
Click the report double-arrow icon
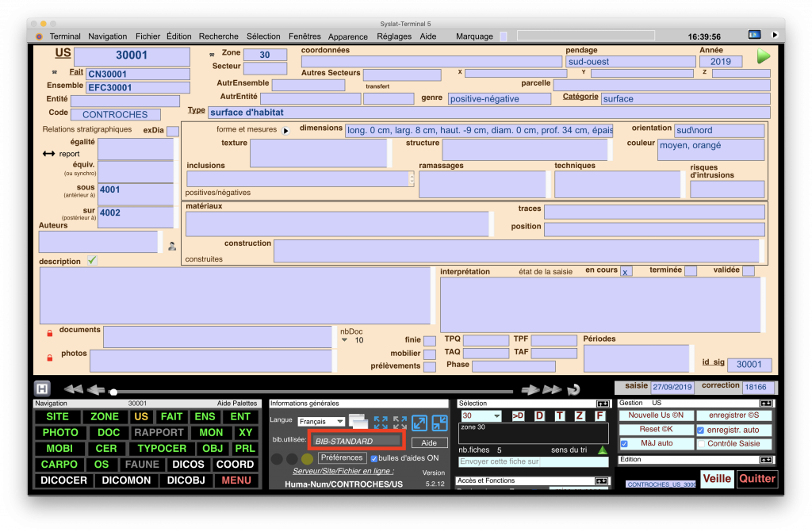pyautogui.click(x=48, y=153)
